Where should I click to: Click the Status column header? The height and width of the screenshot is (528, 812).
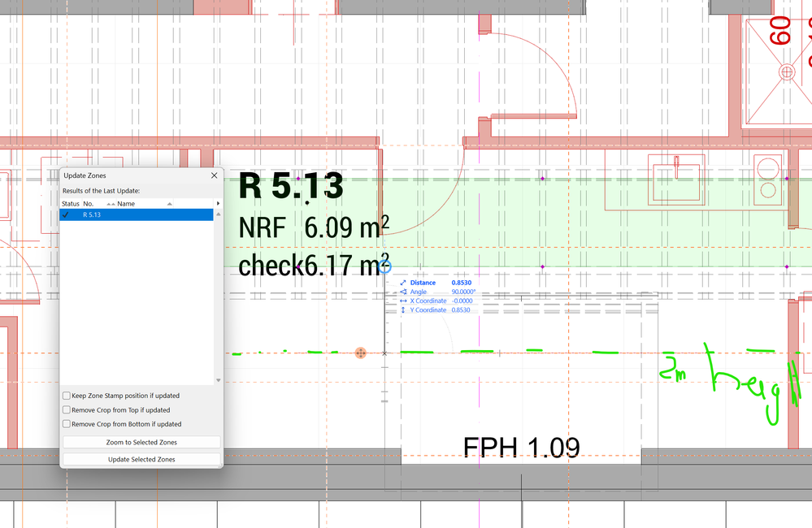pos(71,204)
